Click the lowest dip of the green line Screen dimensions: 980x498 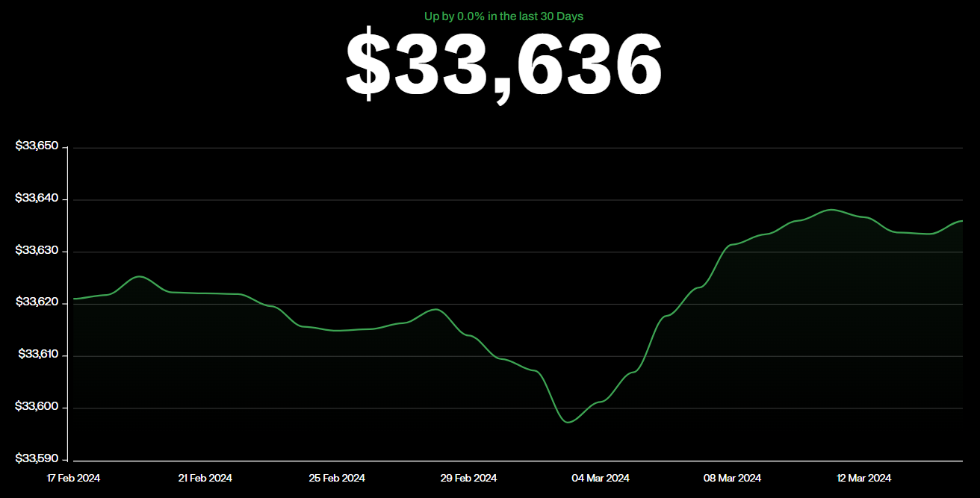pyautogui.click(x=568, y=423)
